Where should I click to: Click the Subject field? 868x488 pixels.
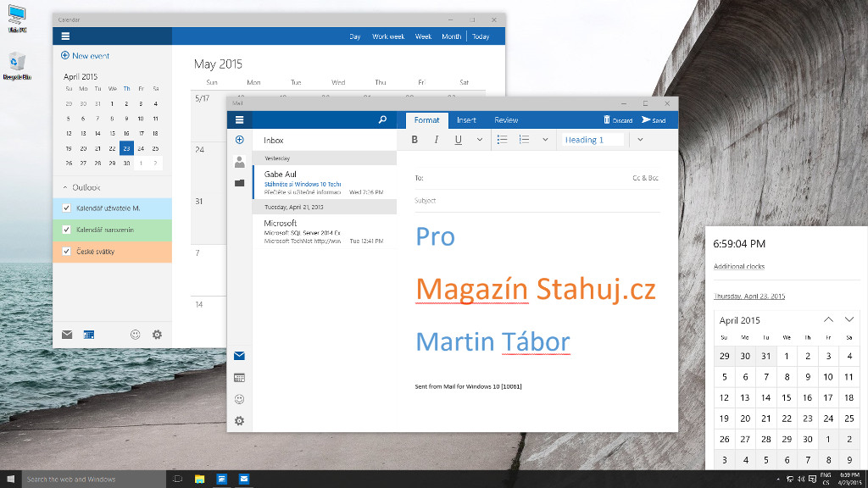pyautogui.click(x=537, y=201)
